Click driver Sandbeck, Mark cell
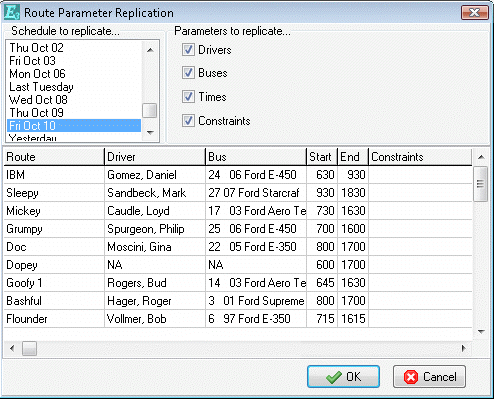 pos(155,193)
